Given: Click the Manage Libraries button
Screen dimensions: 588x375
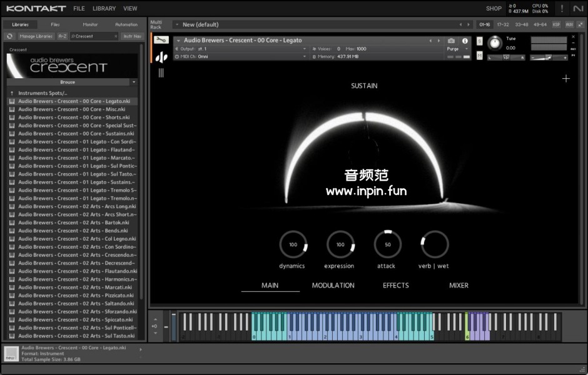Looking at the screenshot, I should 36,36.
